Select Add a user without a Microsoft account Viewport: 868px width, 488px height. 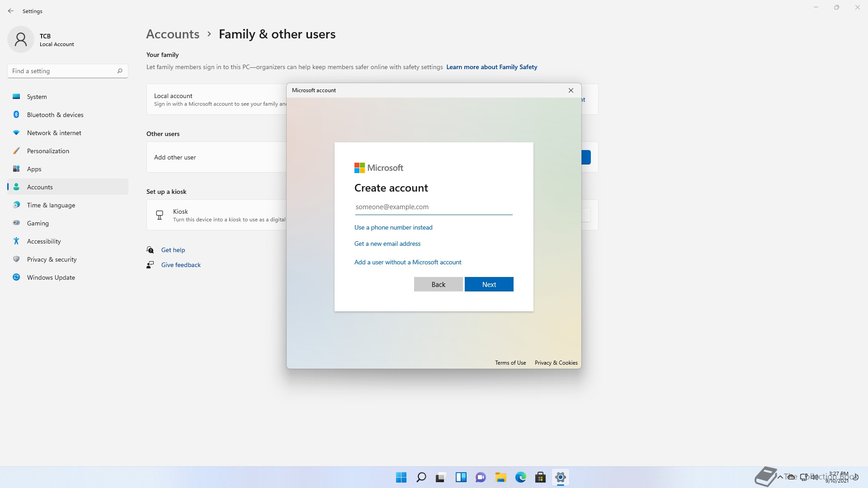pos(408,262)
